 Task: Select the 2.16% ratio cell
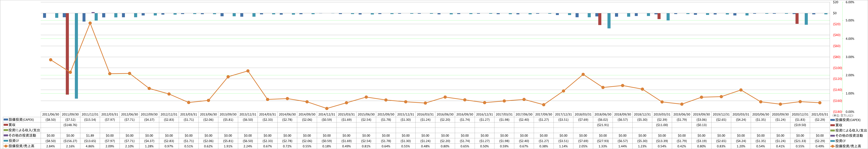(70, 146)
